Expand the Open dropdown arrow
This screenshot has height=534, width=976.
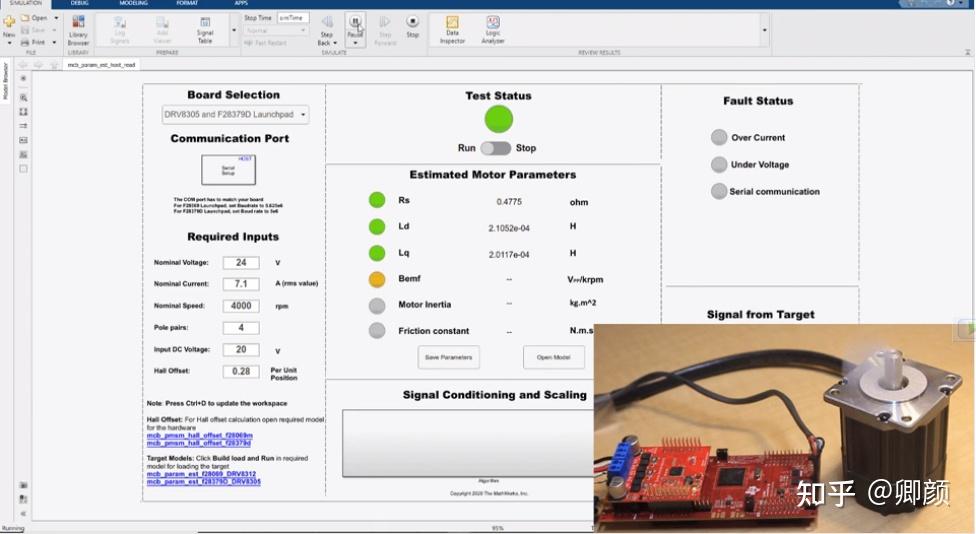[x=56, y=18]
